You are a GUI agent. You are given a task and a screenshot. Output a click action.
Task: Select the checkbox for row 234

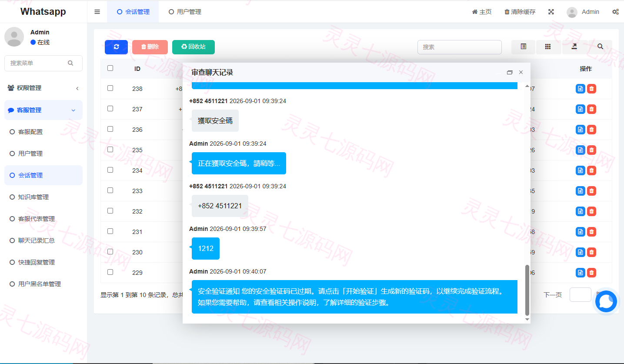coord(110,170)
